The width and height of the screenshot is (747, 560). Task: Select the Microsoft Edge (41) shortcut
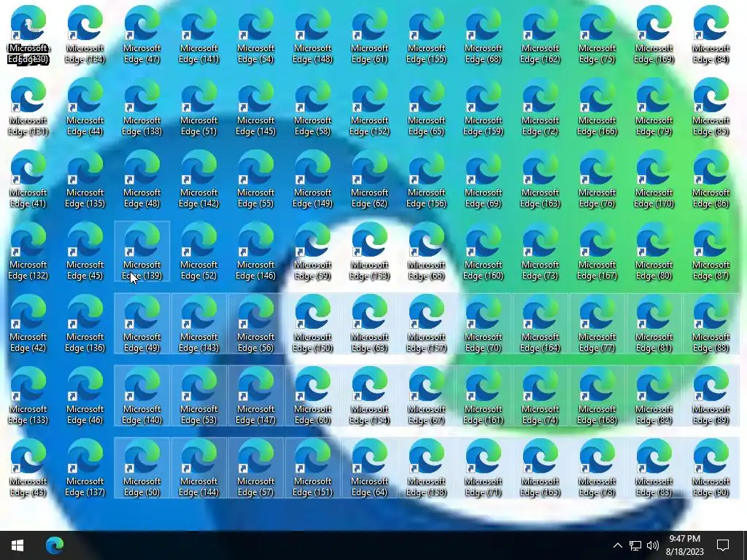click(x=28, y=179)
